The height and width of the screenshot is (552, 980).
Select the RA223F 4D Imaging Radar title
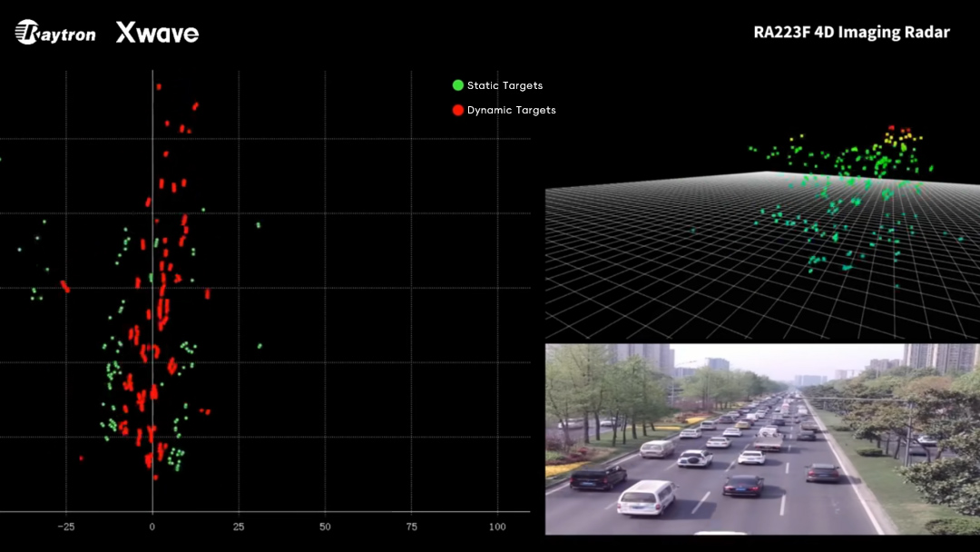pos(851,33)
